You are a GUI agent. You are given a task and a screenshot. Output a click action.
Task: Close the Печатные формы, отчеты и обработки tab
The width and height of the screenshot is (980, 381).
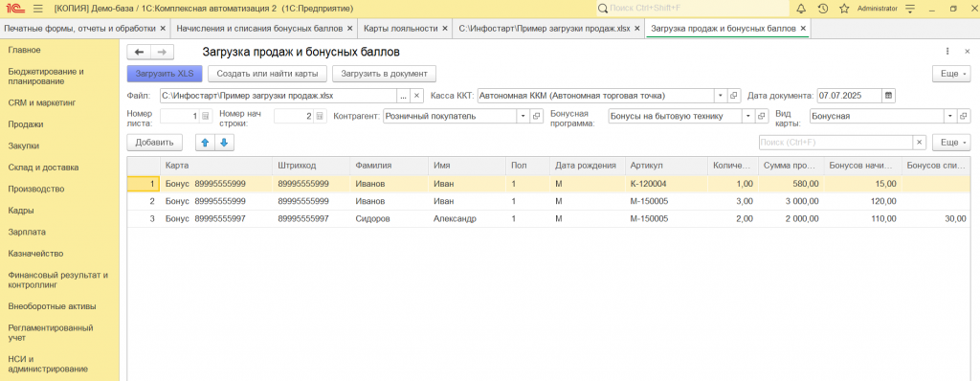coord(163,29)
